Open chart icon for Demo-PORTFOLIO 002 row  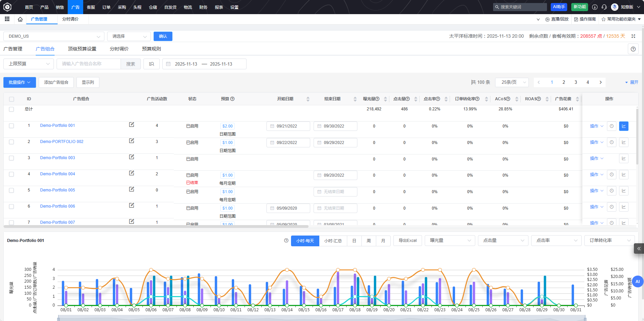tap(623, 142)
